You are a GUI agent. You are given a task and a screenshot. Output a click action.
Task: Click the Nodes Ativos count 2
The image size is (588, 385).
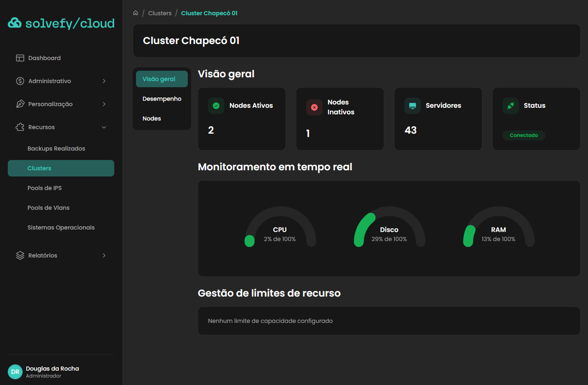tap(211, 130)
